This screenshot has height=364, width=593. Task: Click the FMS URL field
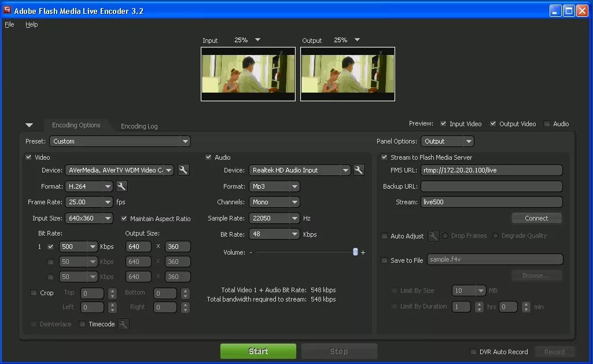point(492,170)
